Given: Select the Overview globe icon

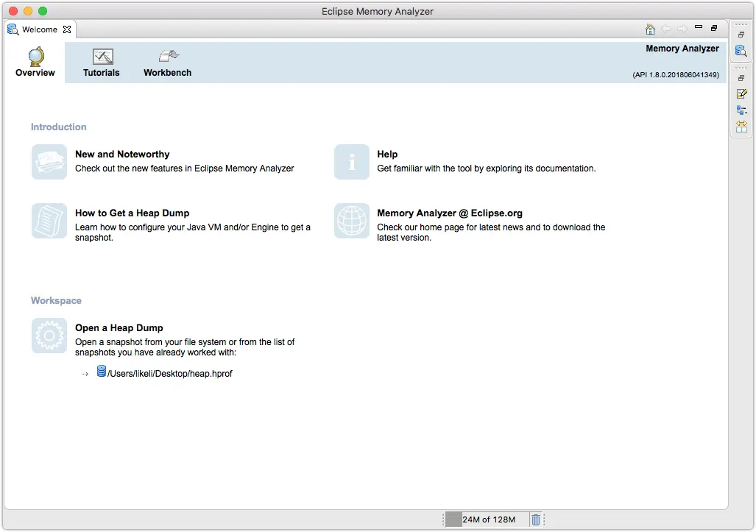Looking at the screenshot, I should (x=36, y=57).
